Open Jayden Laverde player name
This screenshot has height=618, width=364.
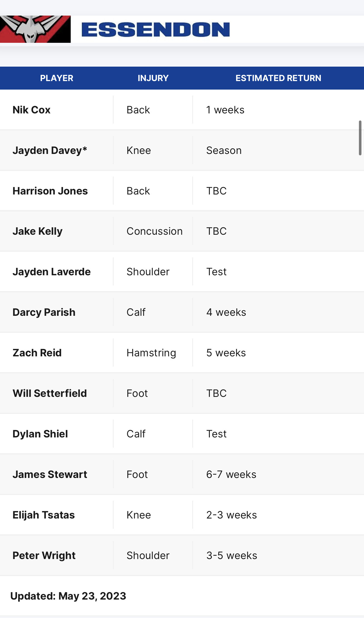point(52,272)
